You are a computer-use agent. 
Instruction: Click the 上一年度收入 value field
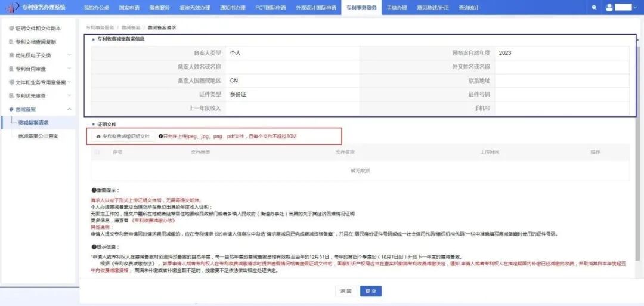(292, 108)
